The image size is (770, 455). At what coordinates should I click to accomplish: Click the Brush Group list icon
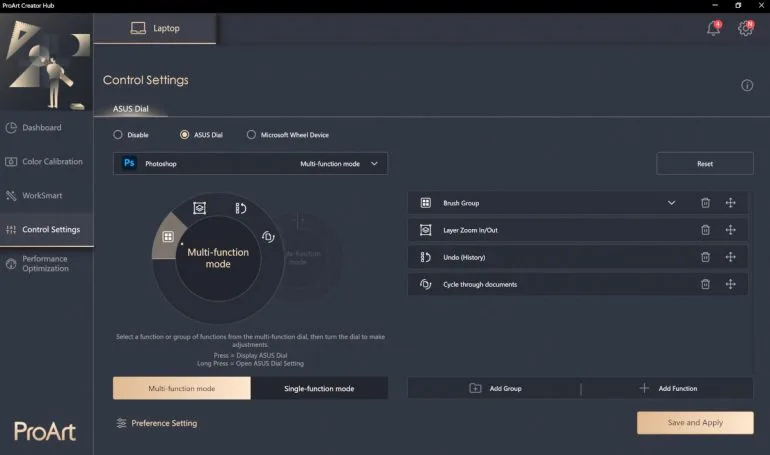[426, 203]
